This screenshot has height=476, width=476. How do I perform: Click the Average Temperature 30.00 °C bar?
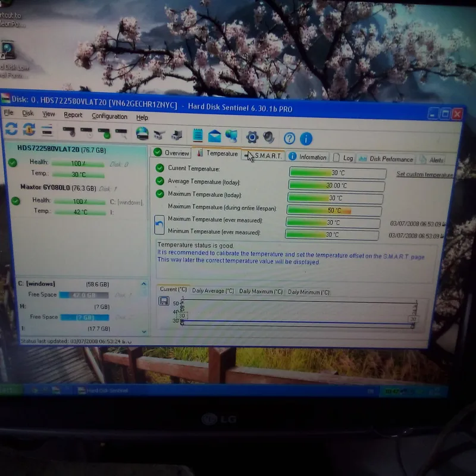pyautogui.click(x=337, y=186)
